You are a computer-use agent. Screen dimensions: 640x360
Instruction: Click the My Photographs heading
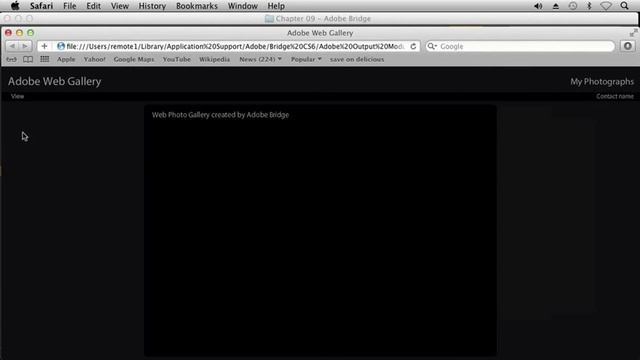pos(602,82)
